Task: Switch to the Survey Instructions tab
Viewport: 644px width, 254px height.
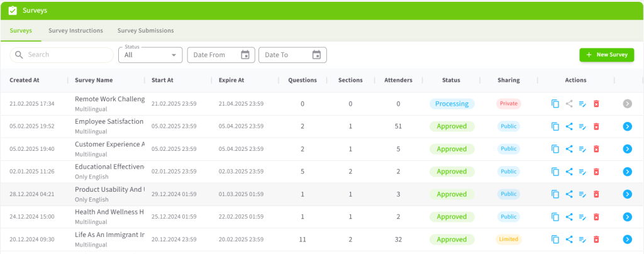Action: coord(75,31)
